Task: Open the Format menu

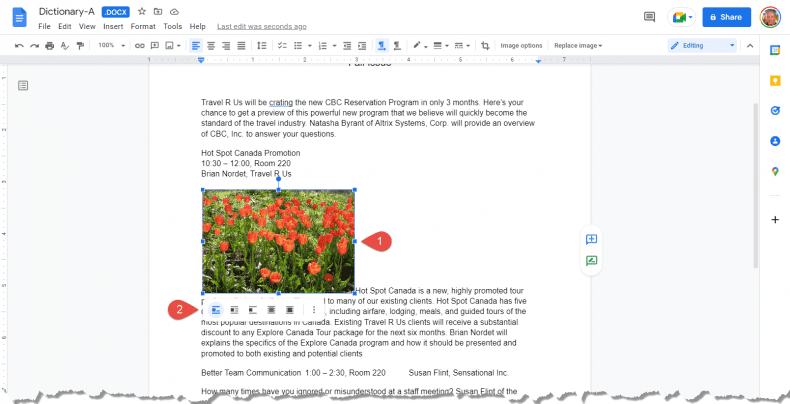Action: pyautogui.click(x=143, y=26)
